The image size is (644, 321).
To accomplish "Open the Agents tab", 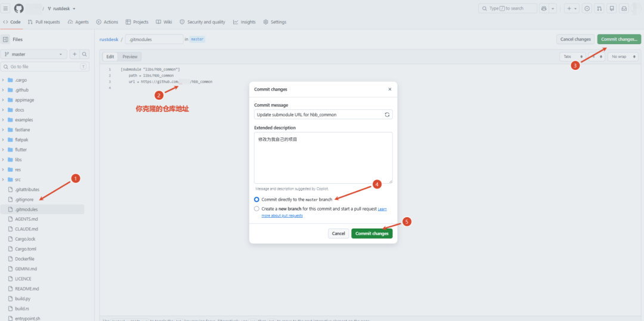I will pyautogui.click(x=79, y=22).
